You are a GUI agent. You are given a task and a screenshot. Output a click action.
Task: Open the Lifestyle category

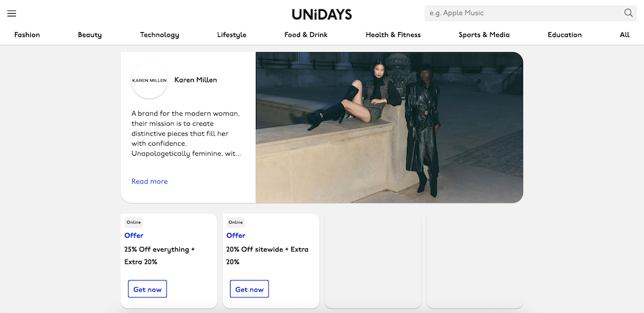click(x=231, y=35)
